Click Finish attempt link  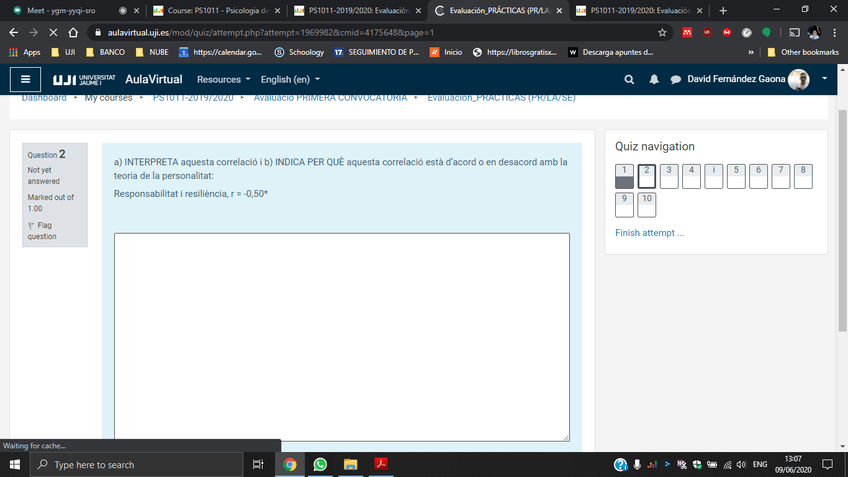click(649, 233)
